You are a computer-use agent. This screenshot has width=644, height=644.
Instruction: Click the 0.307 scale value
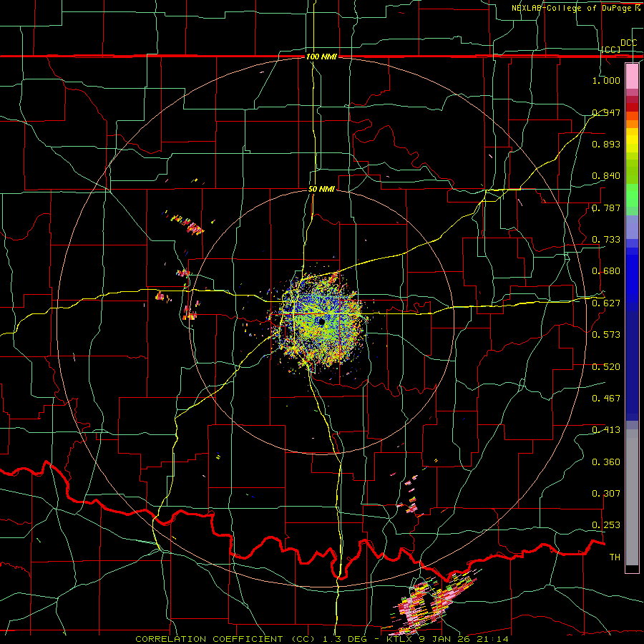coord(606,494)
